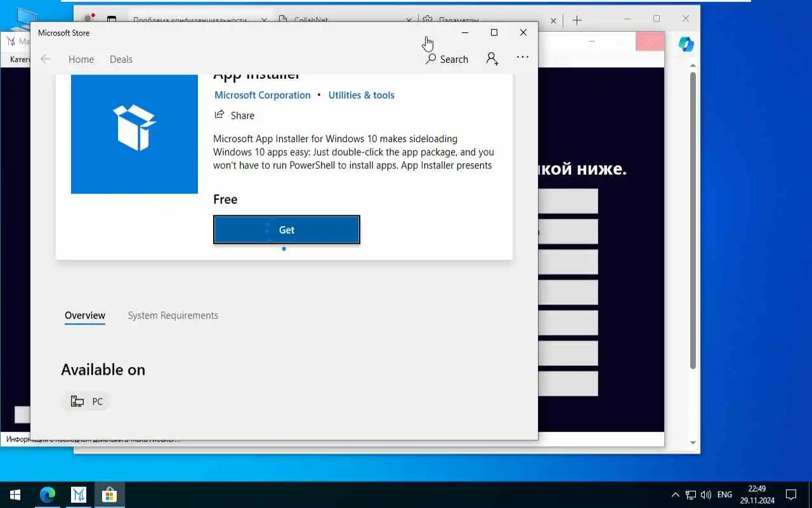This screenshot has height=508, width=812.
Task: Click the M app icon on taskbar
Action: [79, 495]
